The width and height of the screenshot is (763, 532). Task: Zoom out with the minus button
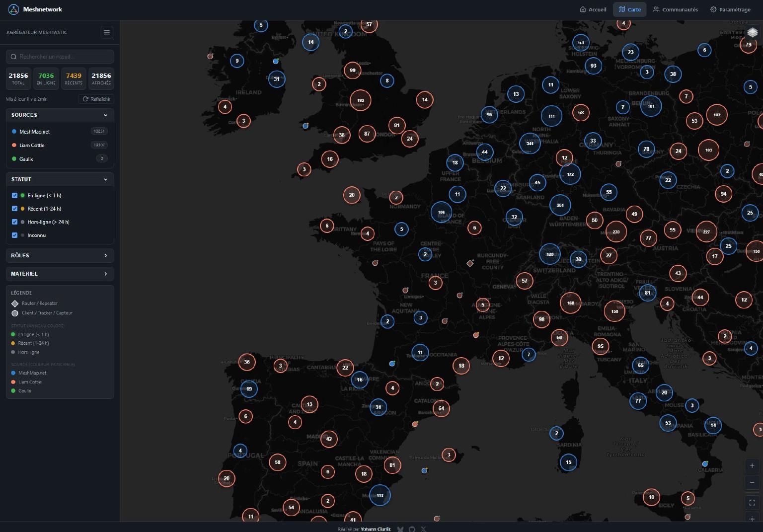click(x=752, y=482)
